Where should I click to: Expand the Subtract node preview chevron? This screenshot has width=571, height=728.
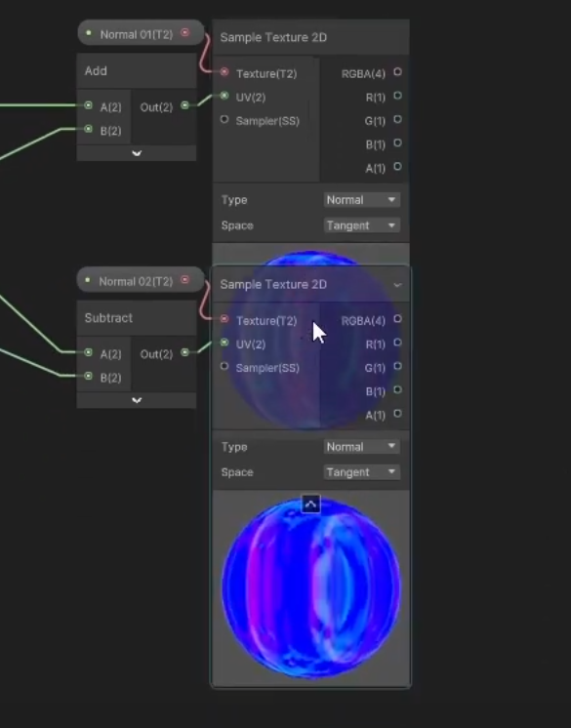coord(137,400)
